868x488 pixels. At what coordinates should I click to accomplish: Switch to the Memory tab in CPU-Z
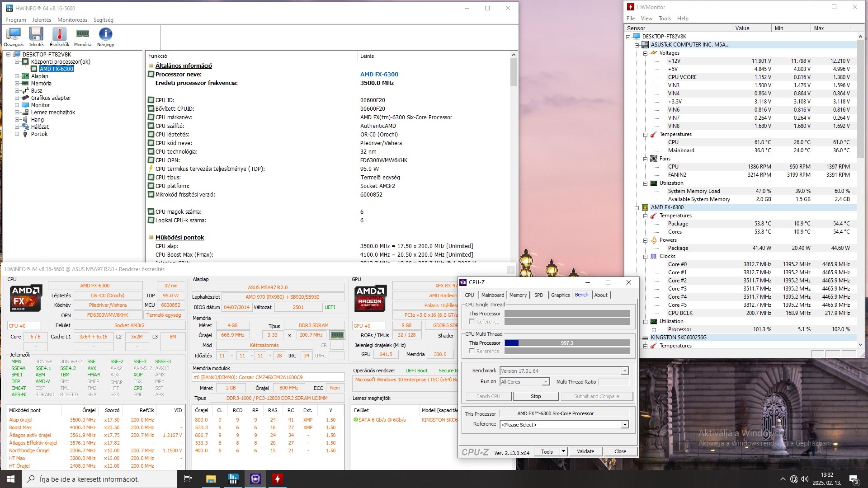(518, 295)
